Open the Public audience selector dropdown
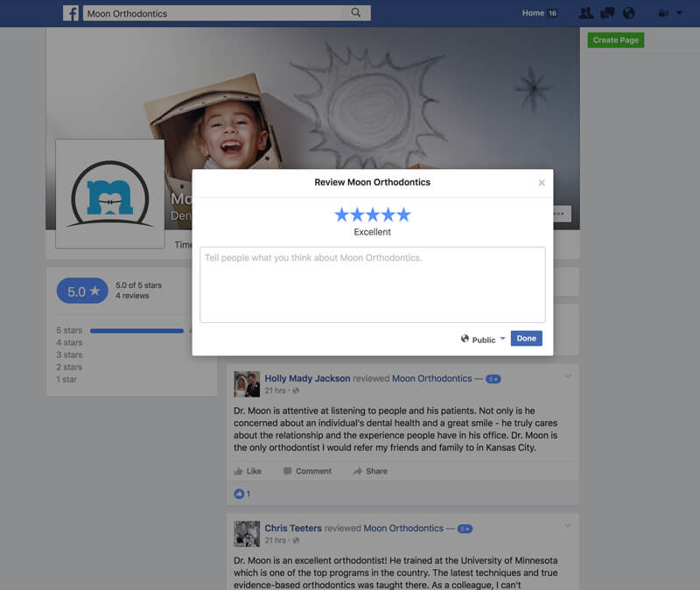The image size is (700, 590). point(502,339)
